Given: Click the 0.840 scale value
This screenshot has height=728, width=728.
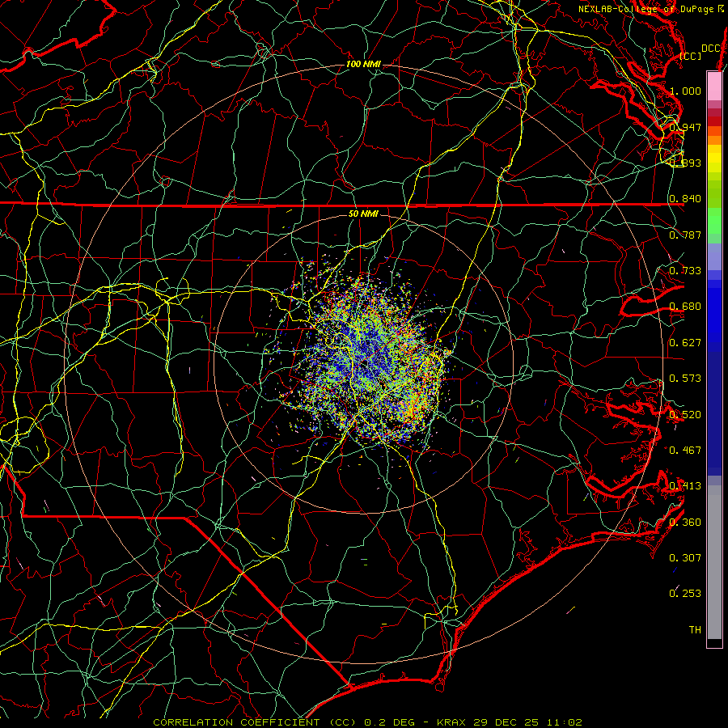Looking at the screenshot, I should point(685,199).
